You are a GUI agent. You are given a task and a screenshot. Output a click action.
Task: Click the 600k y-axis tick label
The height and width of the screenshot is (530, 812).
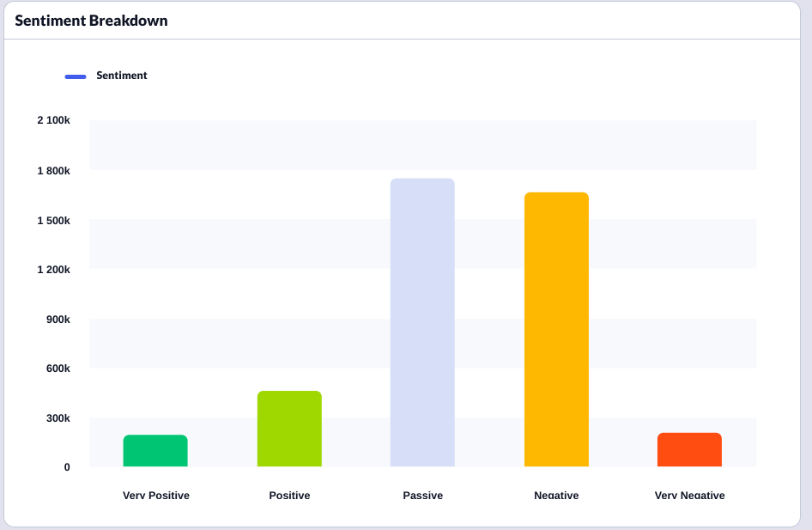tap(56, 369)
